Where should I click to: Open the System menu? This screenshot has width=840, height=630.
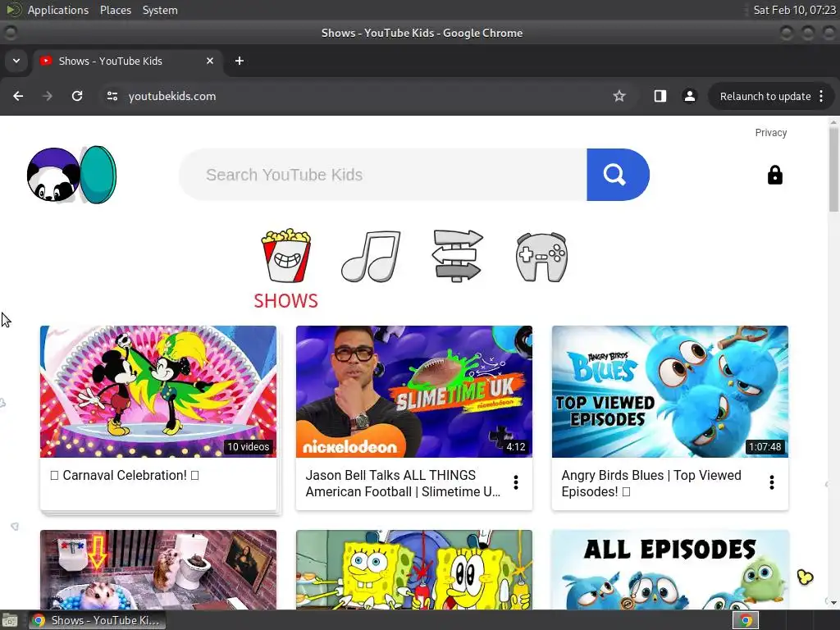tap(160, 10)
